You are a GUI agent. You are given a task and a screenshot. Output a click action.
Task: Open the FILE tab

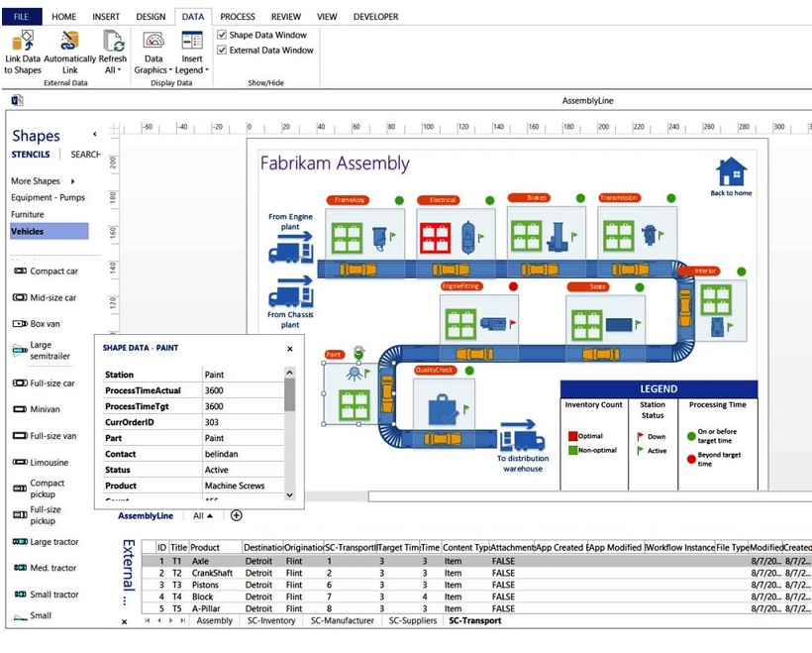click(21, 17)
